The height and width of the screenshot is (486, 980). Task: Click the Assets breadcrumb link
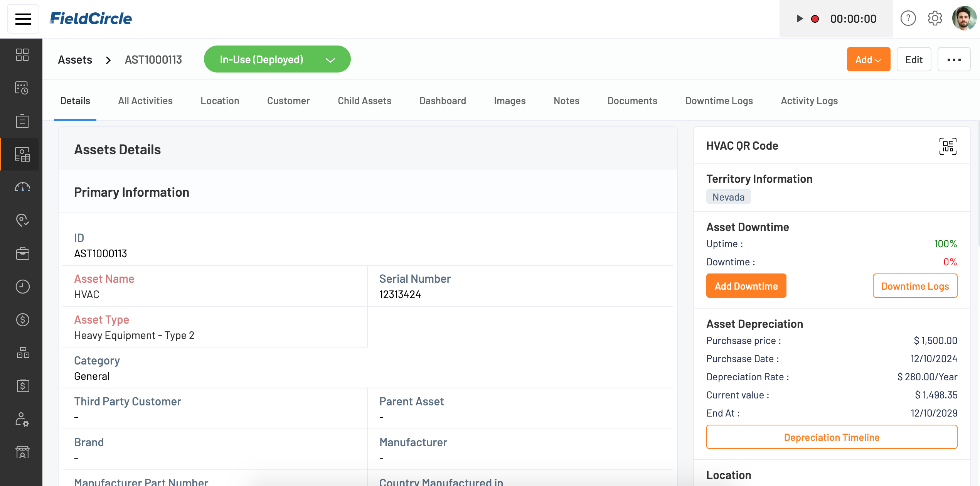[x=75, y=60]
